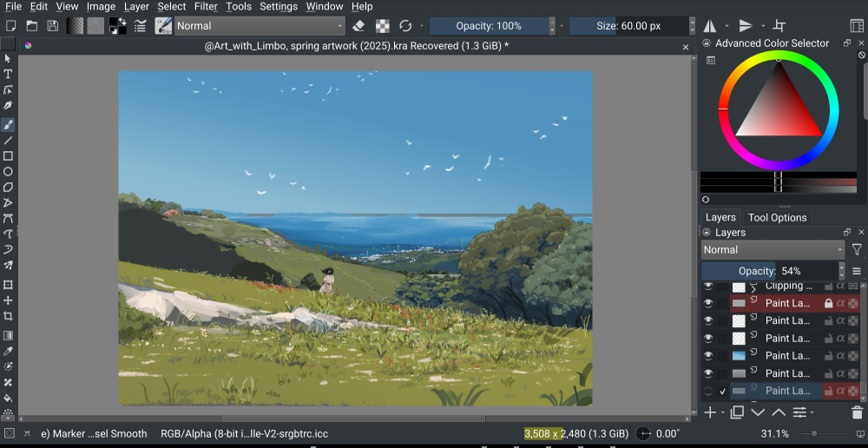Viewport: 868px width, 448px height.
Task: Toggle vertical mirror tool
Action: pos(746,25)
